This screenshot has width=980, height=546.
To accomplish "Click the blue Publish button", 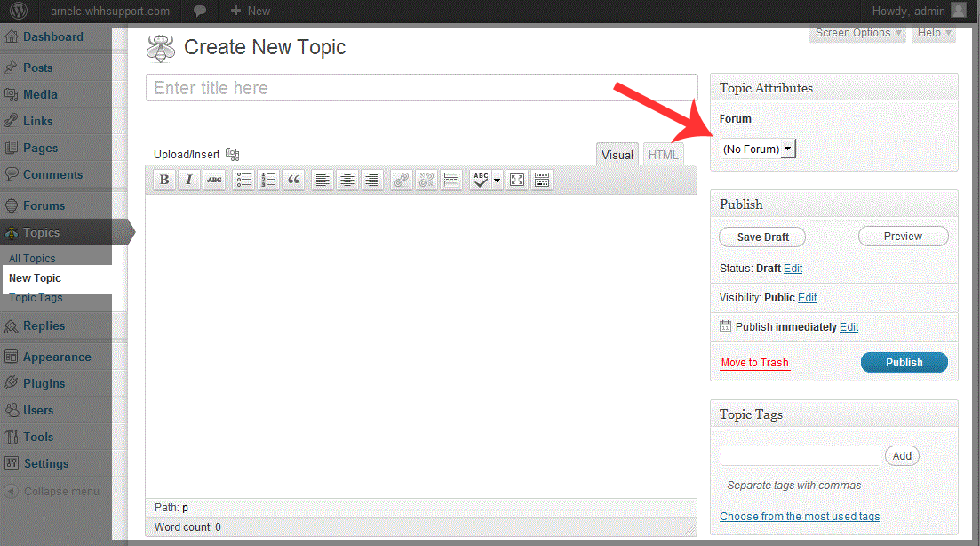I will click(x=904, y=363).
